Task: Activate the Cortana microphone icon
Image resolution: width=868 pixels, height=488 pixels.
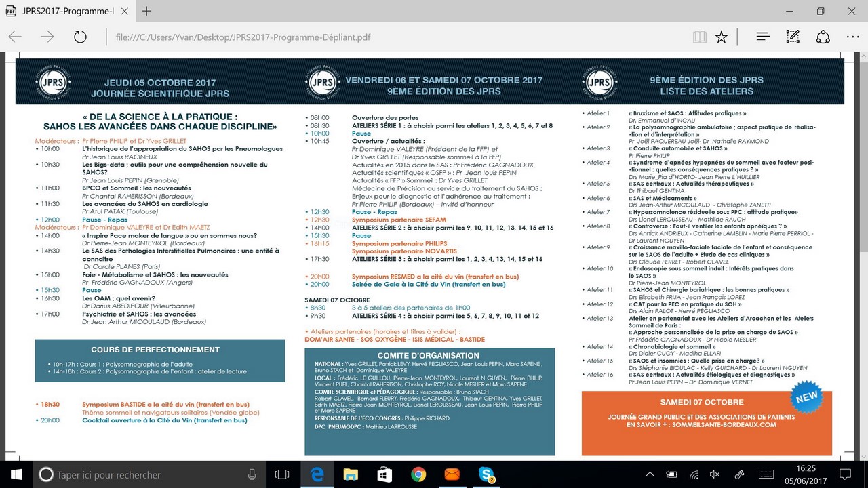Action: coord(252,474)
